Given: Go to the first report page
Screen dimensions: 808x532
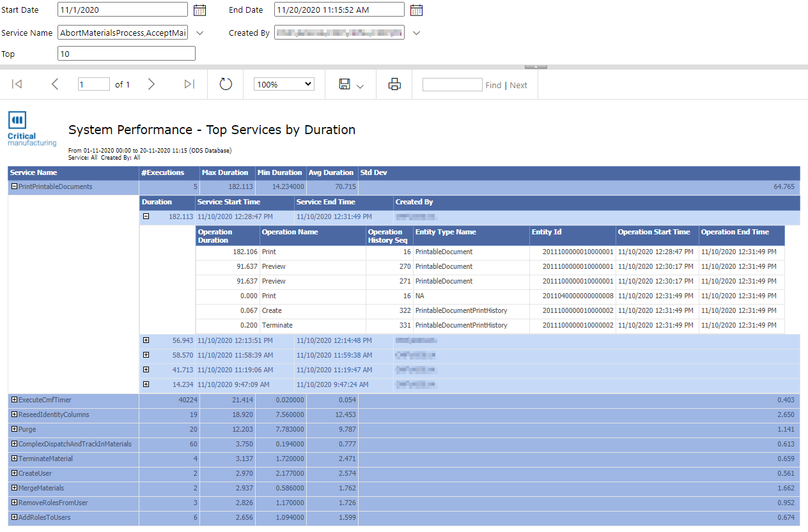Looking at the screenshot, I should (17, 84).
